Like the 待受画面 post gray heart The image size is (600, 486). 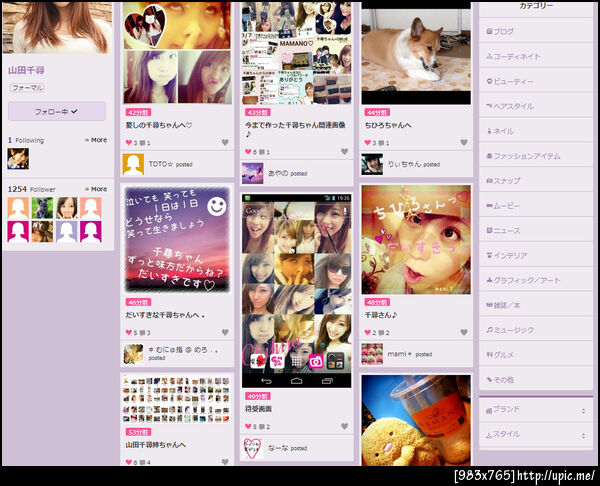pyautogui.click(x=344, y=426)
